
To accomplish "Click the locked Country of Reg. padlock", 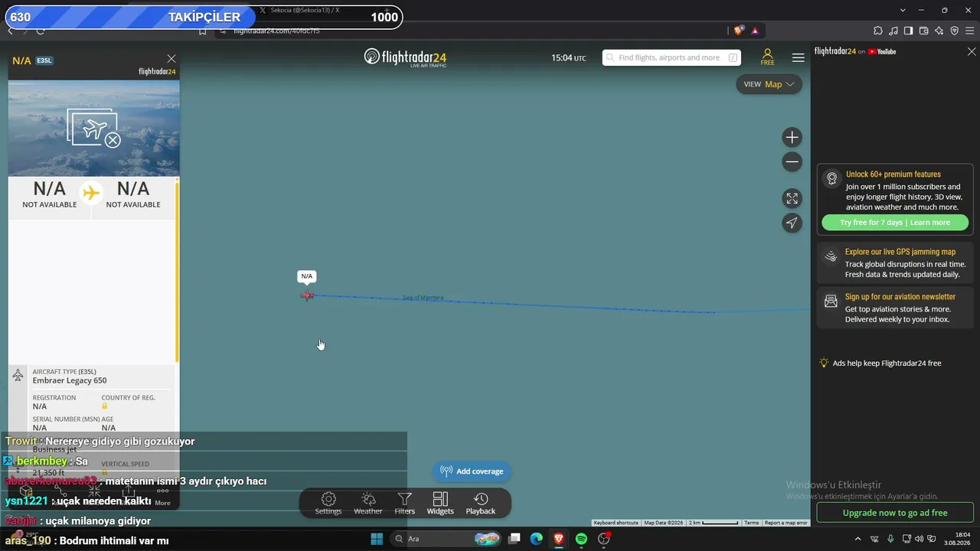I will [105, 406].
